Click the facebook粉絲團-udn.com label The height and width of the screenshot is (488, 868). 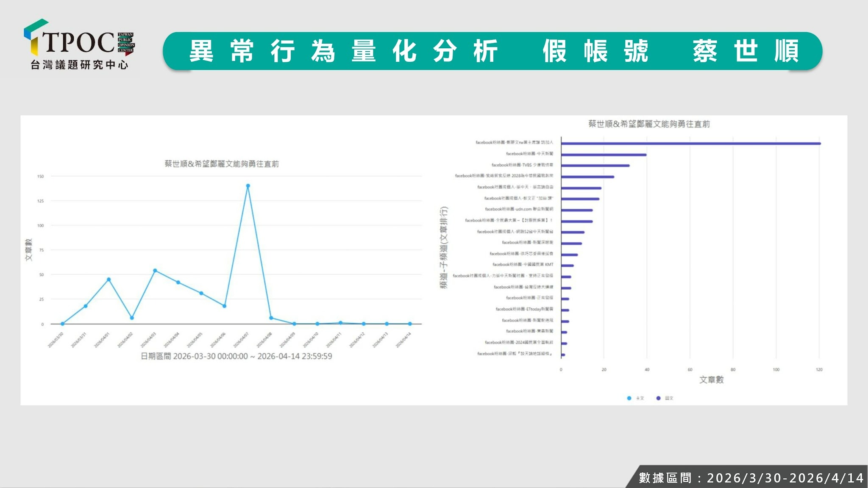(x=519, y=209)
